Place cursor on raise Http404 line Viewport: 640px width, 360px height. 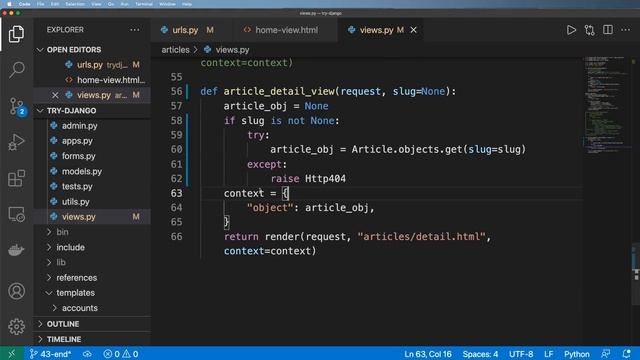coord(308,178)
